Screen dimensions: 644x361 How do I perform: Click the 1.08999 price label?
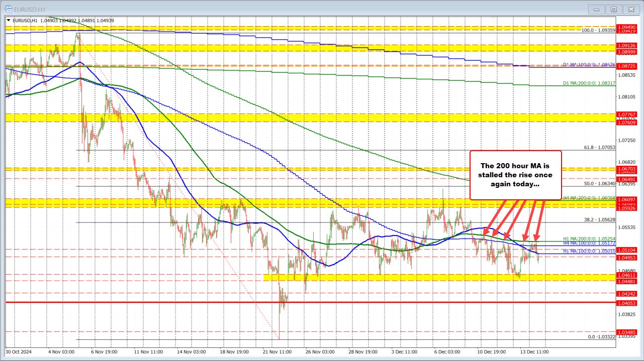click(627, 52)
